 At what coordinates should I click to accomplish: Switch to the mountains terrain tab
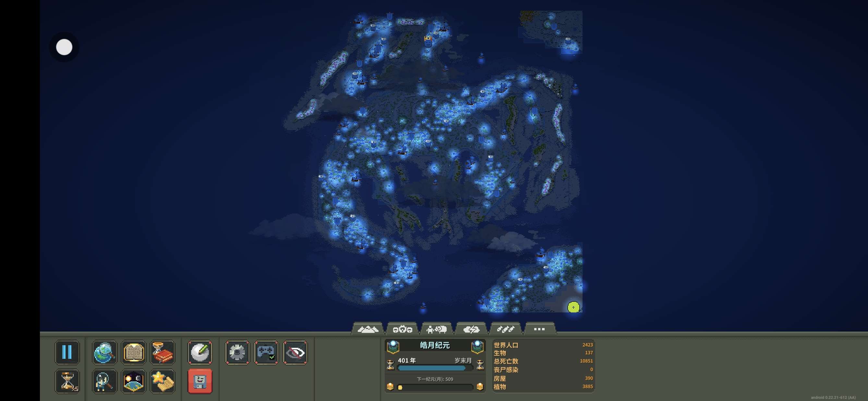pos(368,329)
